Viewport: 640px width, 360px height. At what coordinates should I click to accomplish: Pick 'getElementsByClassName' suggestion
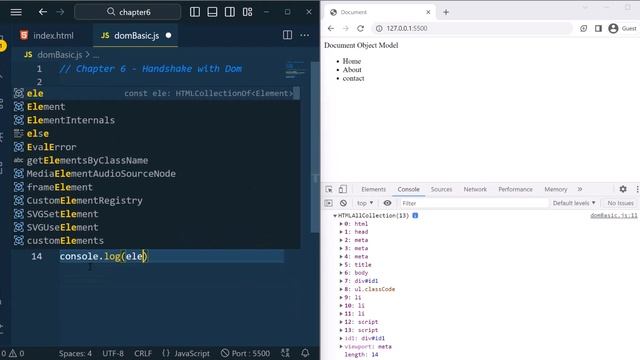(x=156, y=160)
